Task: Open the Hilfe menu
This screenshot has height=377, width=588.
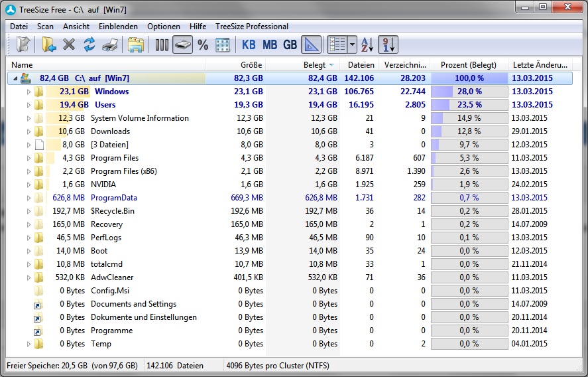Action: [x=198, y=27]
